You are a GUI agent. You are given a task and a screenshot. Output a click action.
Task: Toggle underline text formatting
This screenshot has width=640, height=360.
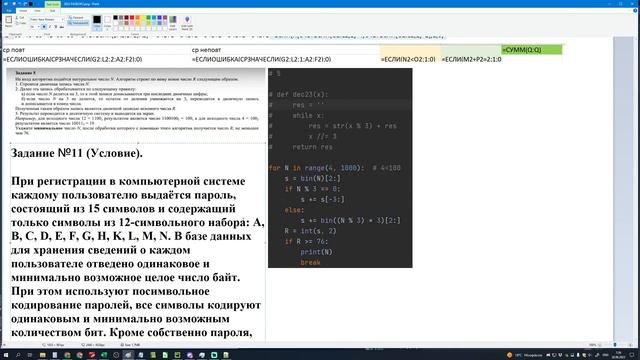pyautogui.click(x=56, y=27)
